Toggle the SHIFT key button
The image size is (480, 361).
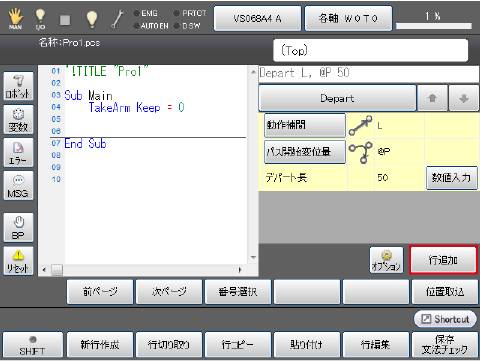click(32, 345)
